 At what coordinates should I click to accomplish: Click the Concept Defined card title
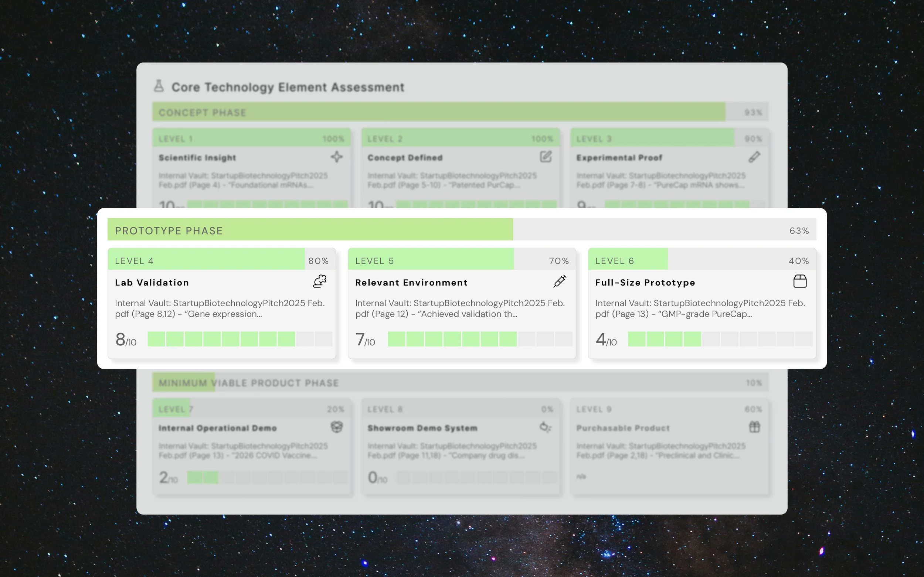tap(405, 158)
